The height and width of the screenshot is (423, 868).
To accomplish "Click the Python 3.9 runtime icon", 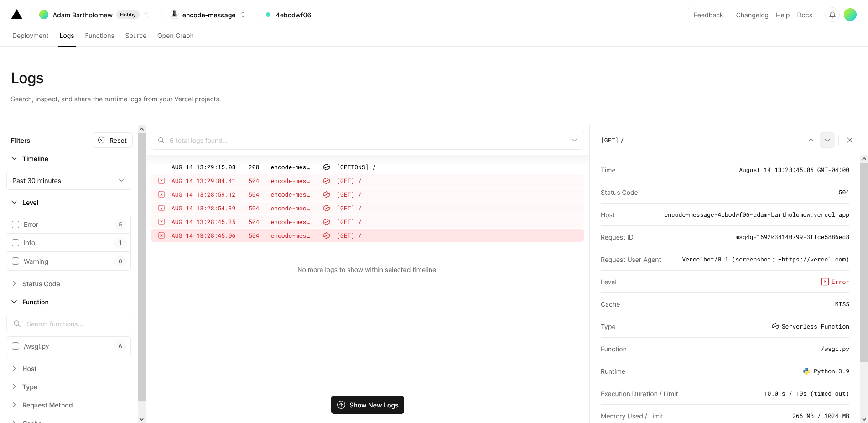I will pos(806,371).
